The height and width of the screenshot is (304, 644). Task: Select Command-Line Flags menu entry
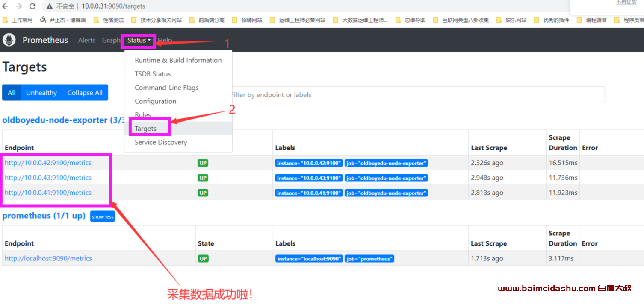[178, 88]
